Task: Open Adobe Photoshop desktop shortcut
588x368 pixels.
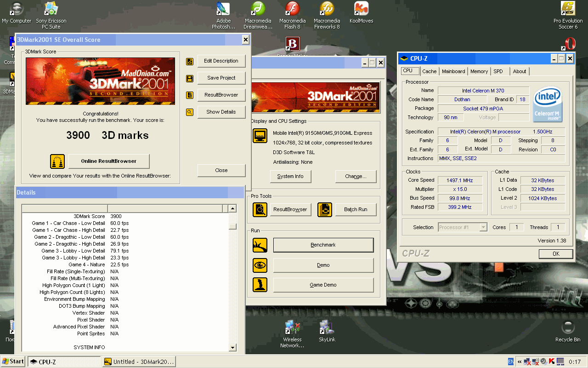Action: (x=224, y=15)
